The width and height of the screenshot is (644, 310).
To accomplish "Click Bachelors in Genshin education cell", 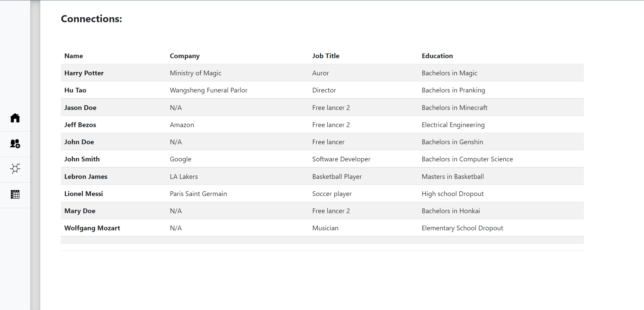I will click(x=453, y=142).
